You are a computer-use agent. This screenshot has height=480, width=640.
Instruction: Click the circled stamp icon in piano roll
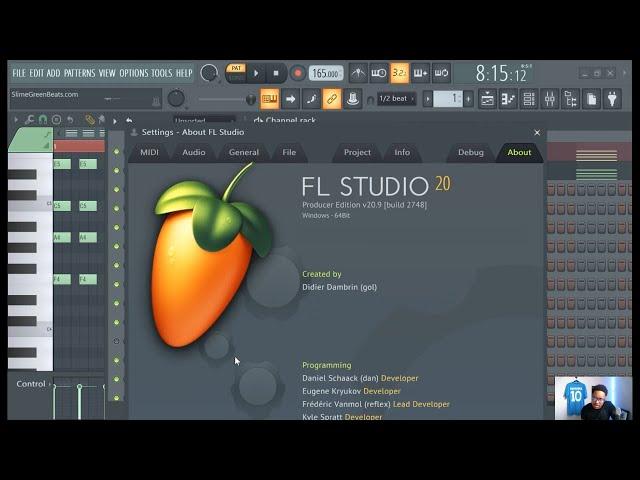tap(56, 120)
